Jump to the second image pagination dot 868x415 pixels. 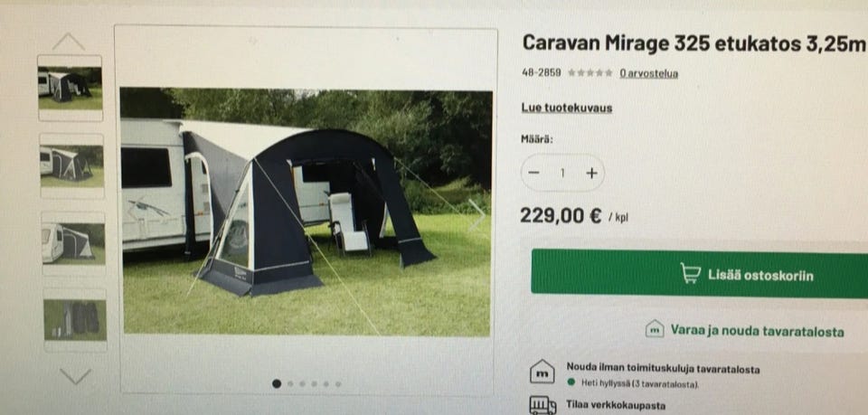[x=290, y=383]
